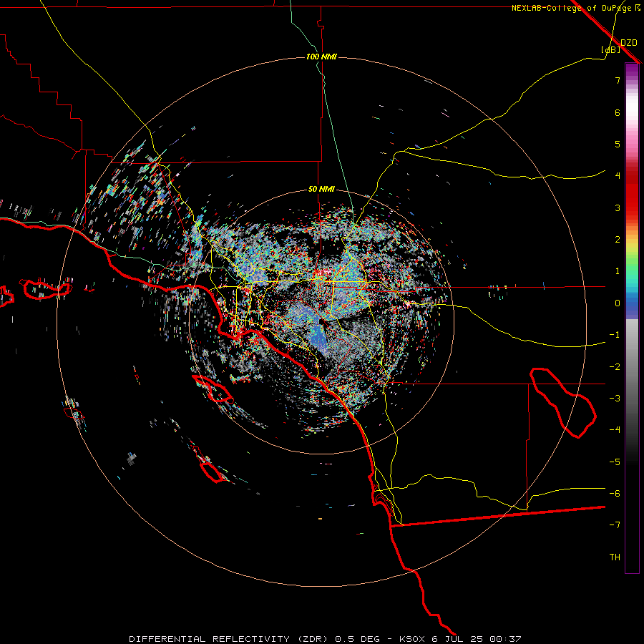Click the purple top of the color bar
Viewport: 644px width, 644px height.
coord(632,70)
